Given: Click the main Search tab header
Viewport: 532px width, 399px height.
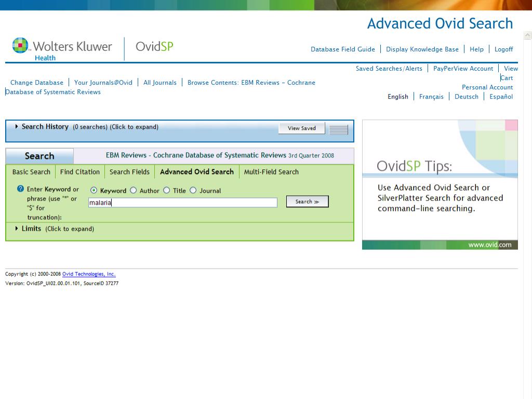Looking at the screenshot, I should point(39,156).
